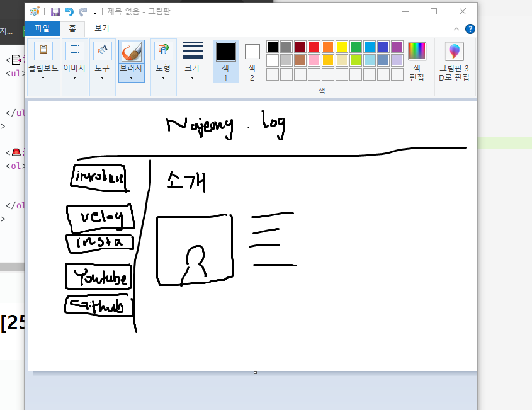Viewport: 532px width, 410px height.
Task: Pick the purple color swatch
Action: tap(397, 47)
